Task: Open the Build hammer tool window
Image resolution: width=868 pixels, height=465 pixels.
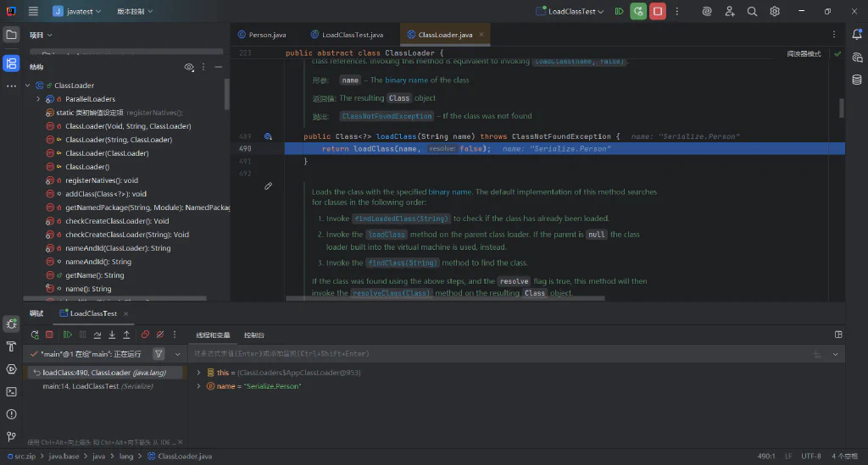Action: click(x=11, y=346)
